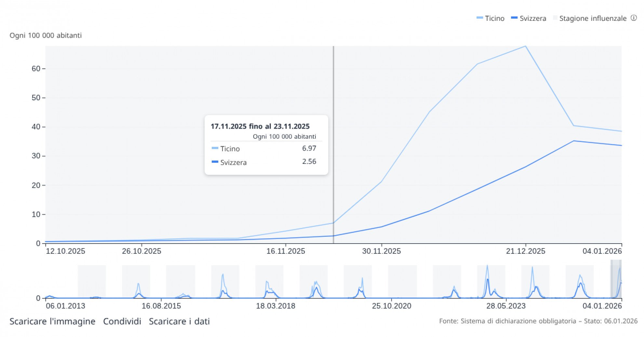Click the 16.08.2015 label in overview timeline
Image resolution: width=644 pixels, height=337 pixels.
pyautogui.click(x=161, y=306)
